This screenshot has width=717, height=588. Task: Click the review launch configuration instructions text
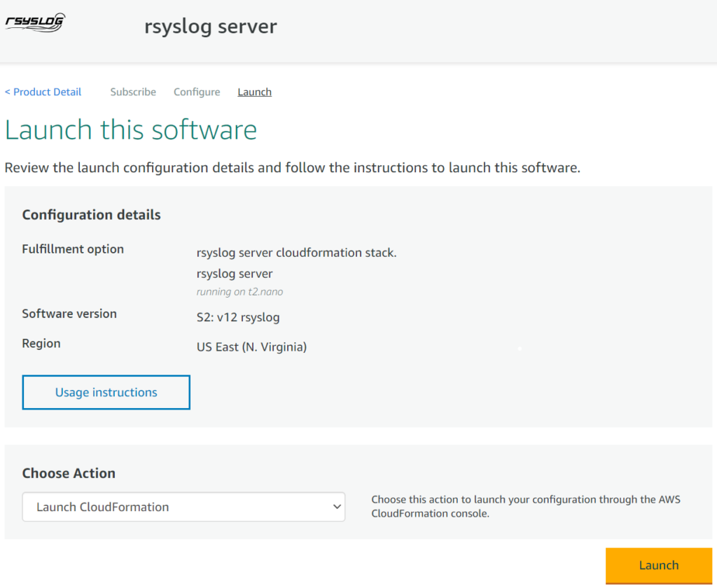click(x=292, y=168)
